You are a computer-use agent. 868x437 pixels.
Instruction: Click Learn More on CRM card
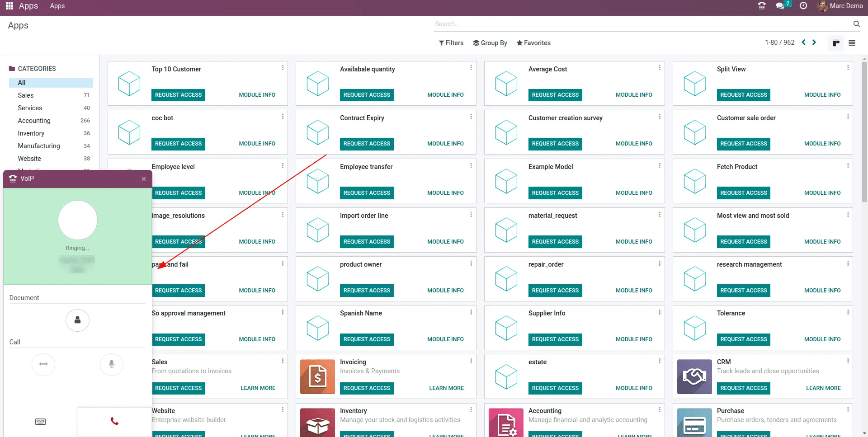(x=823, y=388)
